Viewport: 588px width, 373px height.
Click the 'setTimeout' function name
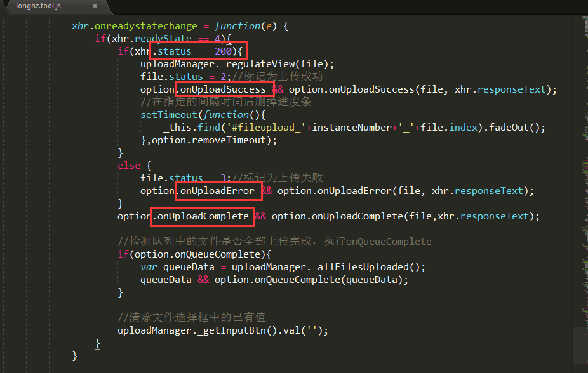[x=169, y=115]
